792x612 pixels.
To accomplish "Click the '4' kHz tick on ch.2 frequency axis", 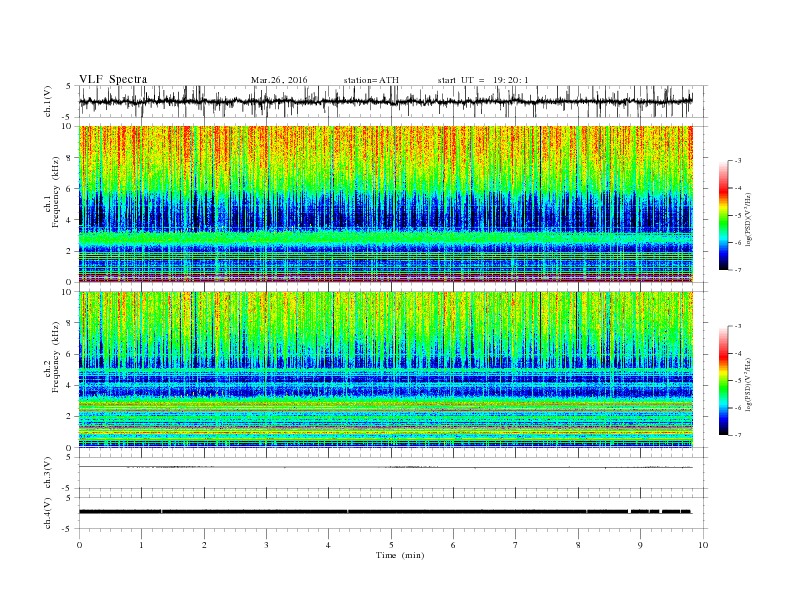I will click(x=70, y=385).
